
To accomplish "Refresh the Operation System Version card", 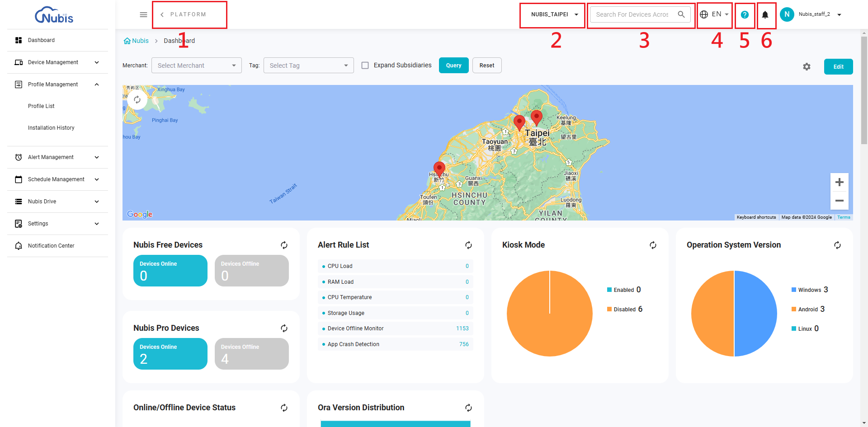I will point(837,245).
